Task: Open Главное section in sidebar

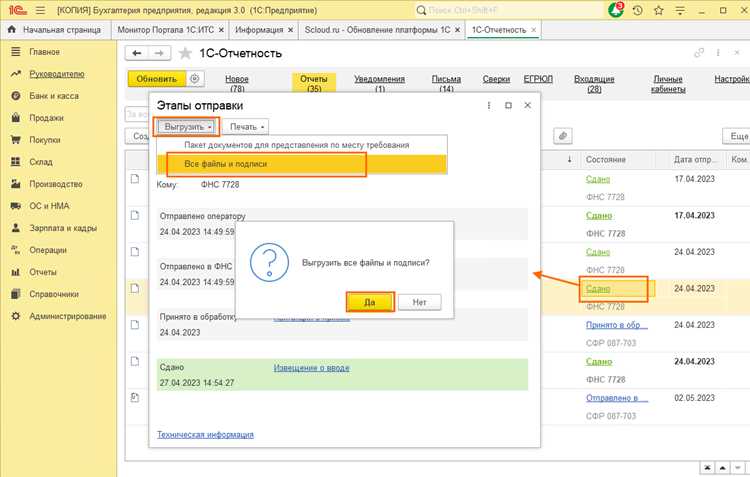Action: pos(44,52)
